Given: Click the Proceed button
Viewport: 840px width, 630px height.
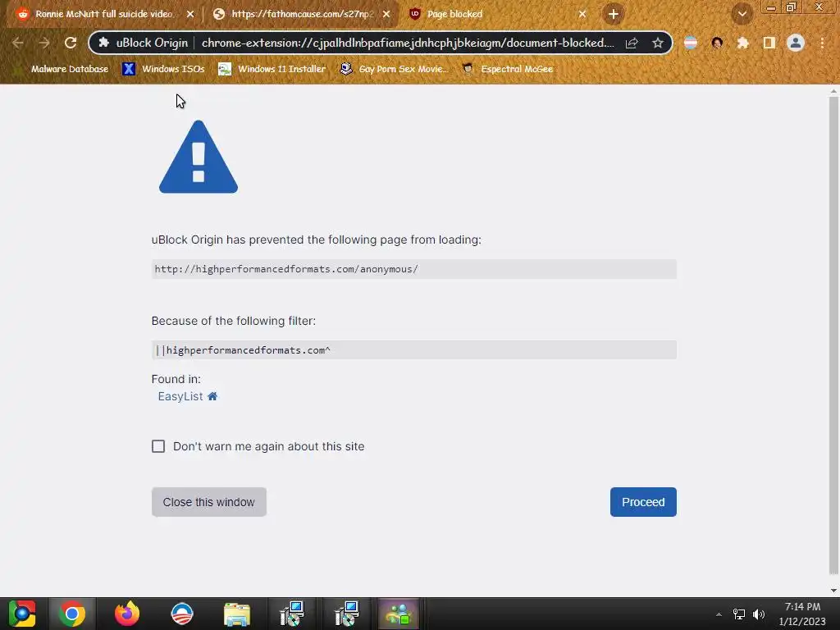Looking at the screenshot, I should coord(643,502).
